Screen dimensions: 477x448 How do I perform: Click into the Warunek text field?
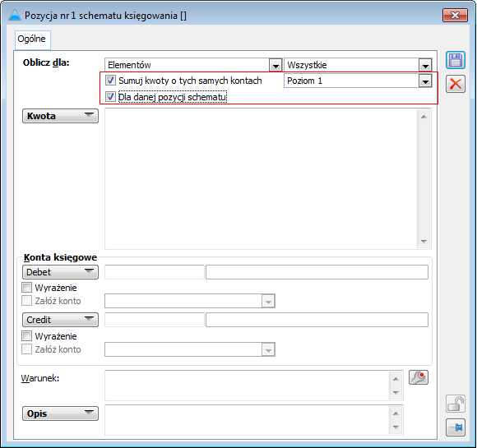[247, 385]
